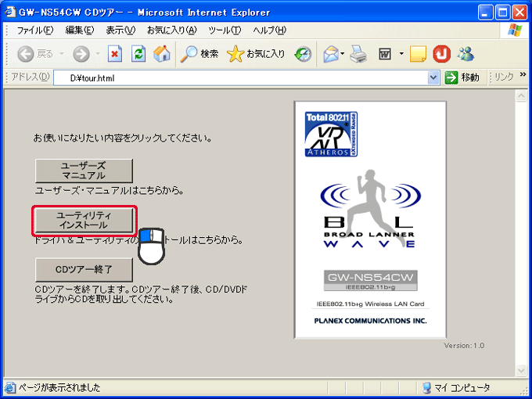
Task: Open the File (ファイル) menu
Action: pos(35,31)
